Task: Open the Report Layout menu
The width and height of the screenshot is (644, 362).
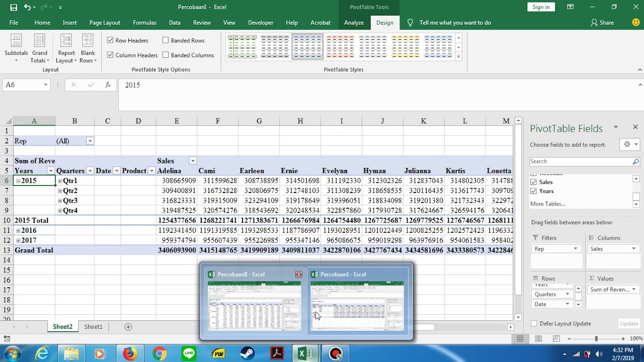Action: tap(66, 49)
